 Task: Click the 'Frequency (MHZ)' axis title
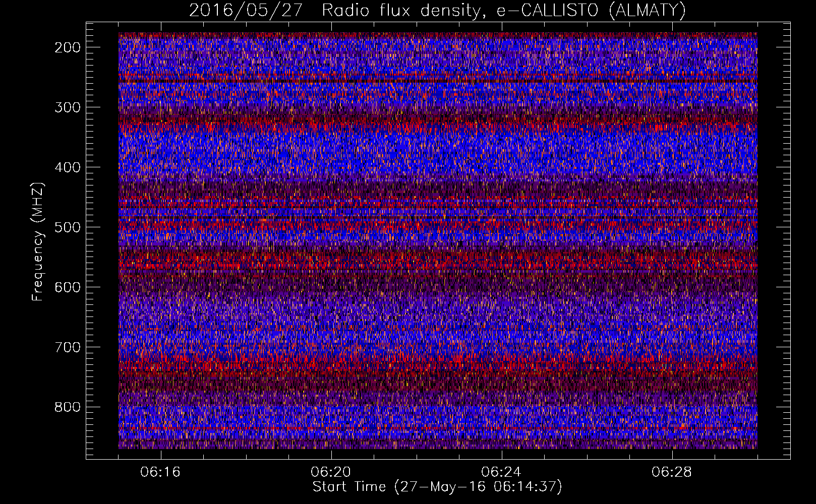coord(38,241)
